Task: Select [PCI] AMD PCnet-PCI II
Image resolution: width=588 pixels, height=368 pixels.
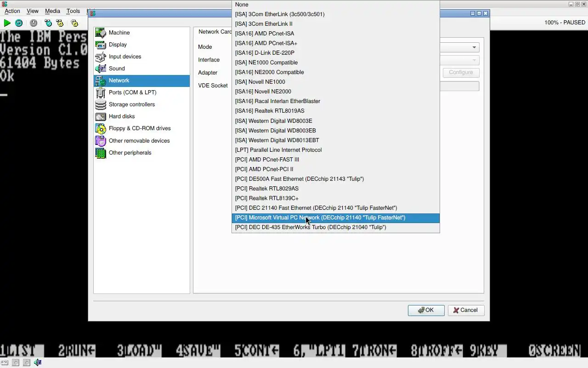Action: point(335,169)
